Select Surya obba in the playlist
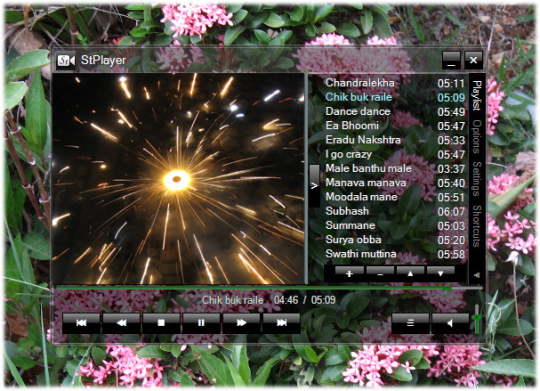 [x=395, y=240]
